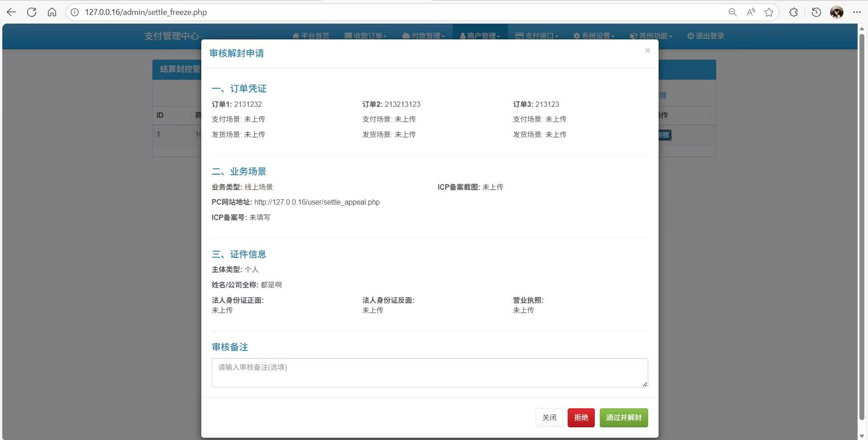Open the 平台首页 menu item
This screenshot has height=440, width=868.
314,36
